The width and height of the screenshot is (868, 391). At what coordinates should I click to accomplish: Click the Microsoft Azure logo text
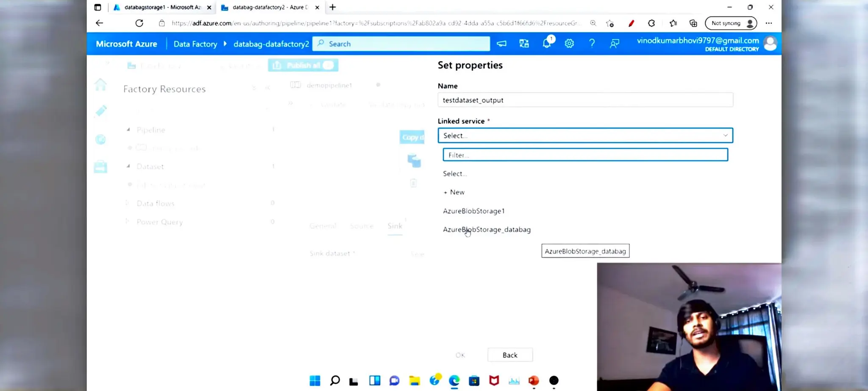tap(126, 44)
